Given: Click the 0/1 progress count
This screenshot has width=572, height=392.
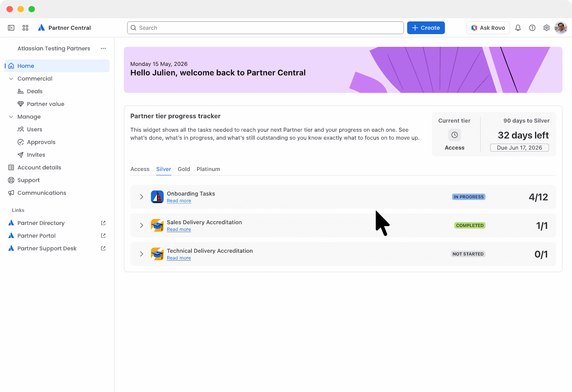Looking at the screenshot, I should [541, 254].
